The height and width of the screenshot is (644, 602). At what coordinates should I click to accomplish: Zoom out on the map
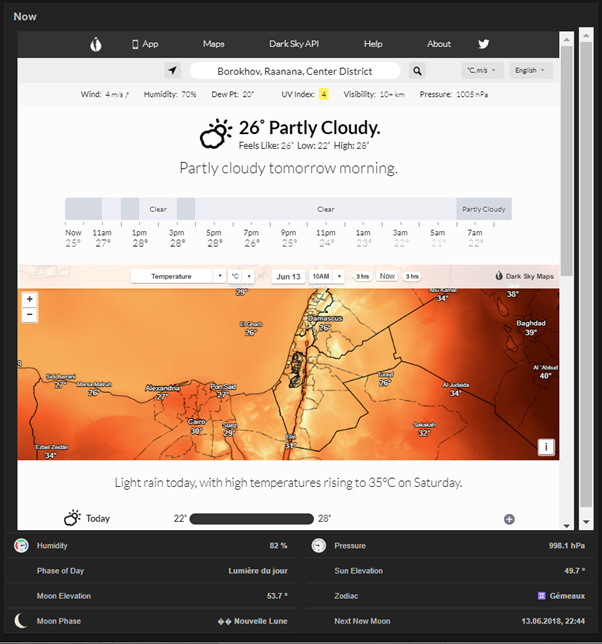tap(30, 315)
